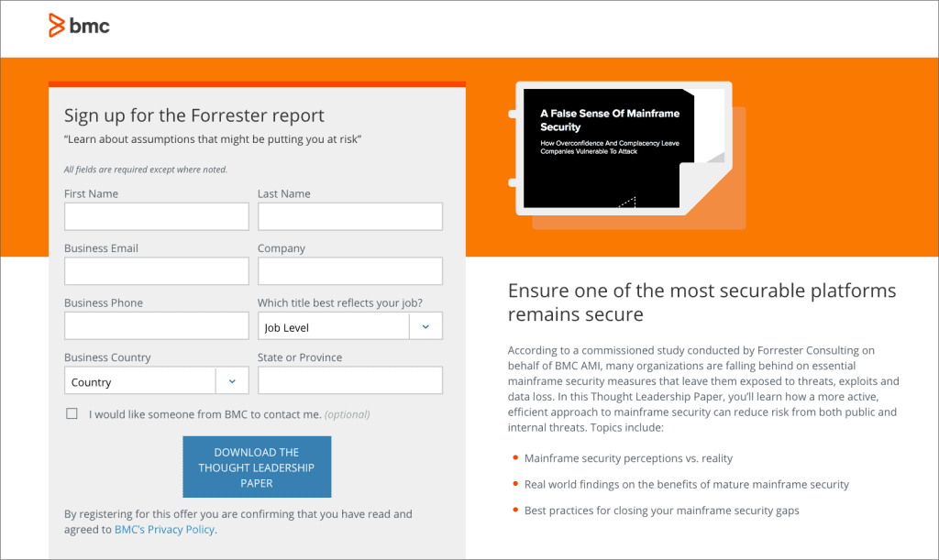Screen dimensions: 939x560
Task: Open BMC's Privacy Policy link
Action: pyautogui.click(x=165, y=530)
